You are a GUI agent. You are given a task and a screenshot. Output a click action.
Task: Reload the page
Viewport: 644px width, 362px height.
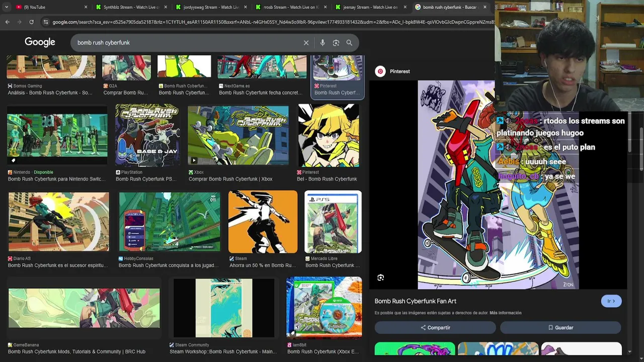(31, 22)
